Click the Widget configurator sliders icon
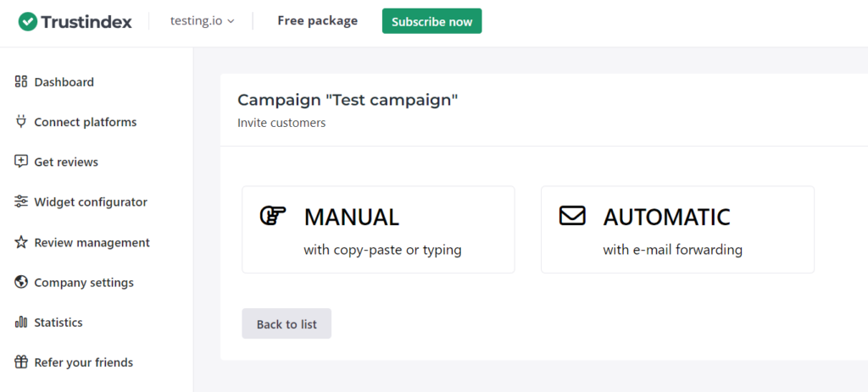The height and width of the screenshot is (392, 868). [x=21, y=202]
